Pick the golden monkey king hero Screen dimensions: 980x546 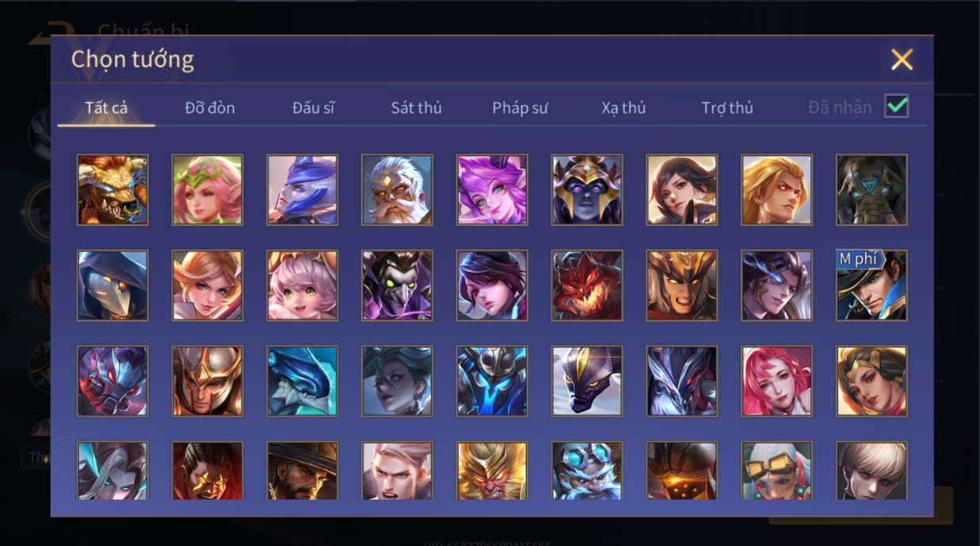pyautogui.click(x=492, y=471)
